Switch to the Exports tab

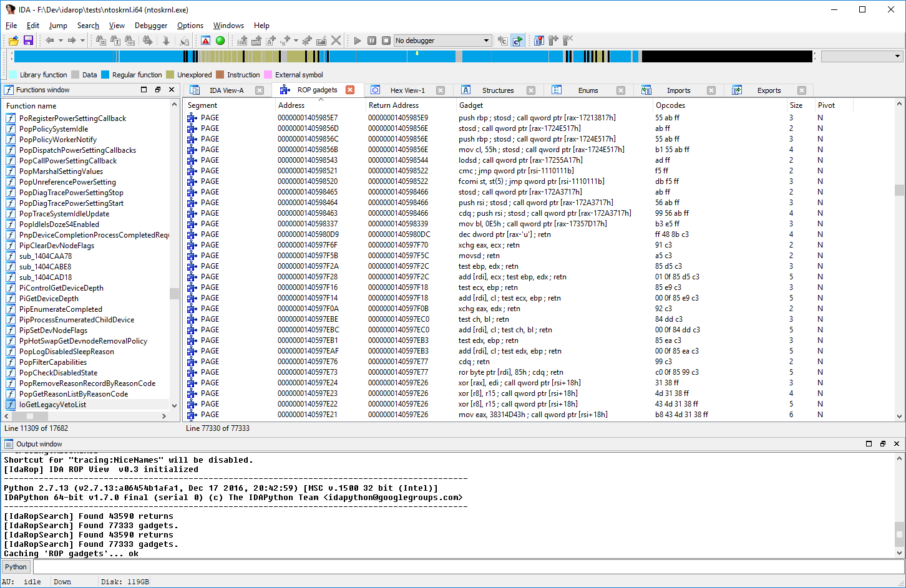(769, 90)
